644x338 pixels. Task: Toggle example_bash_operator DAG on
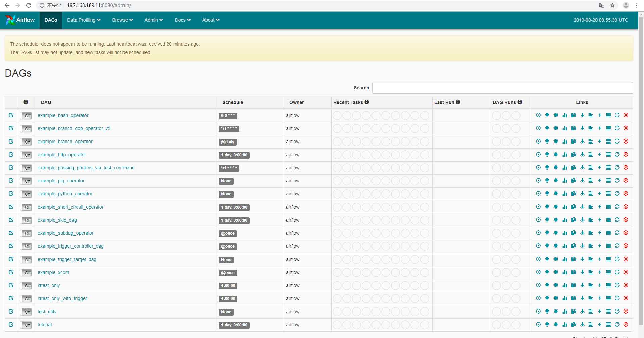tap(26, 116)
